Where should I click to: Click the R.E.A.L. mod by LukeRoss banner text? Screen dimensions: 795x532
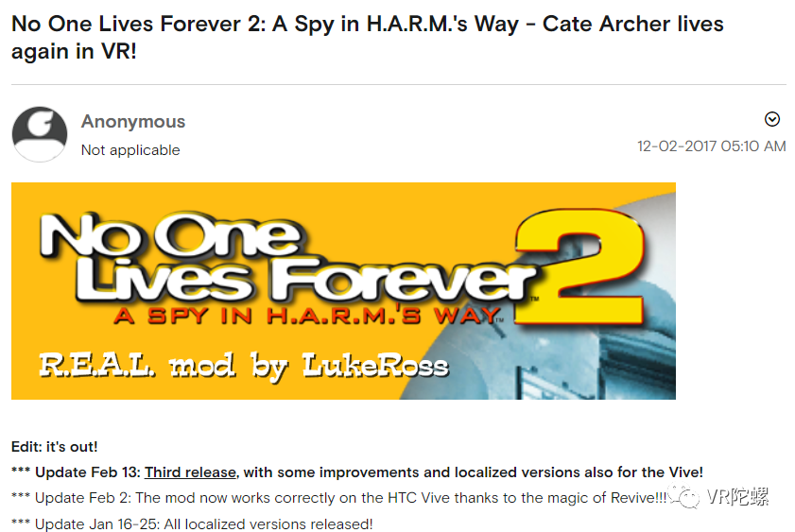click(x=244, y=367)
